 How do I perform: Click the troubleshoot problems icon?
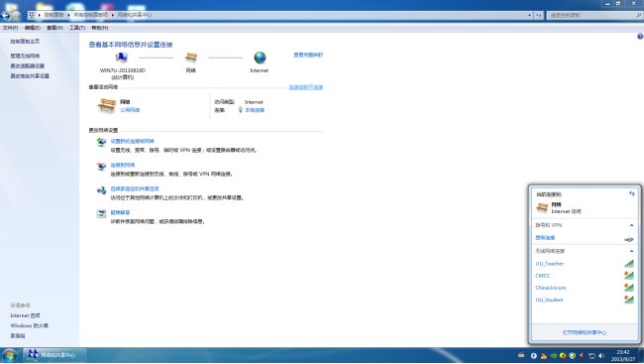[101, 214]
